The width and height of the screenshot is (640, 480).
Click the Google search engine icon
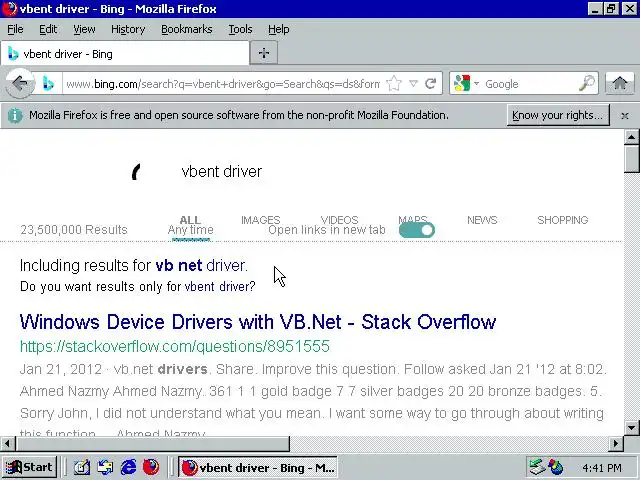coord(462,83)
